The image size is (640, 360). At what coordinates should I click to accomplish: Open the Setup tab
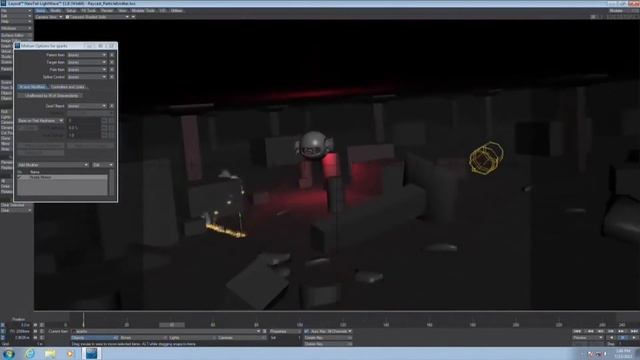[x=71, y=11]
